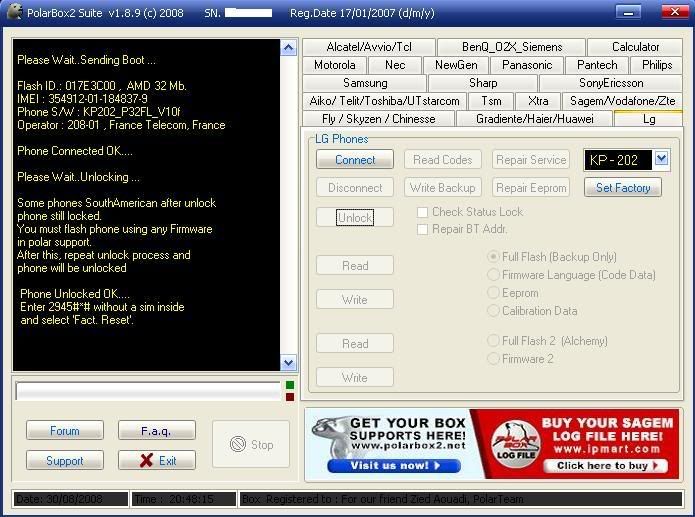Click the green status indicator square
Image resolution: width=695 pixels, height=517 pixels.
290,385
